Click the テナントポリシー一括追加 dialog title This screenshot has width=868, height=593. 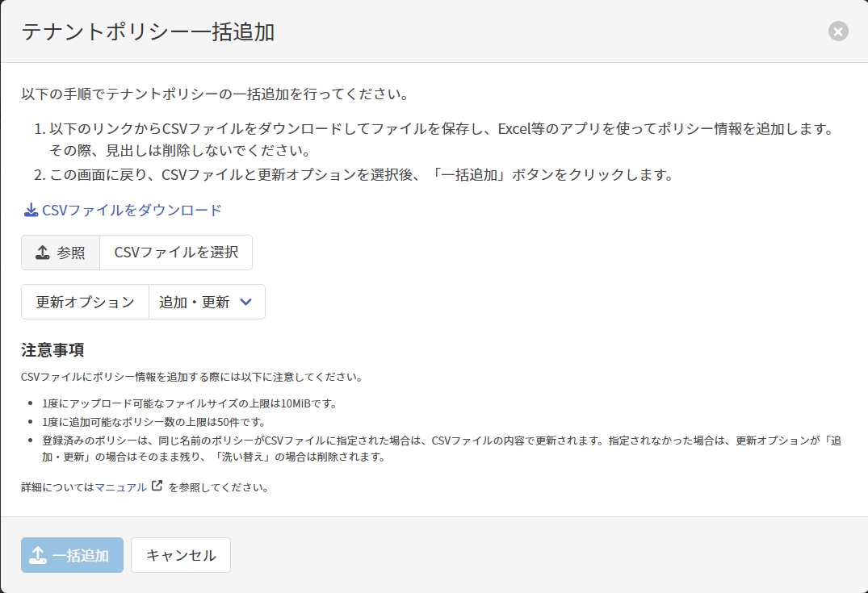[x=149, y=31]
